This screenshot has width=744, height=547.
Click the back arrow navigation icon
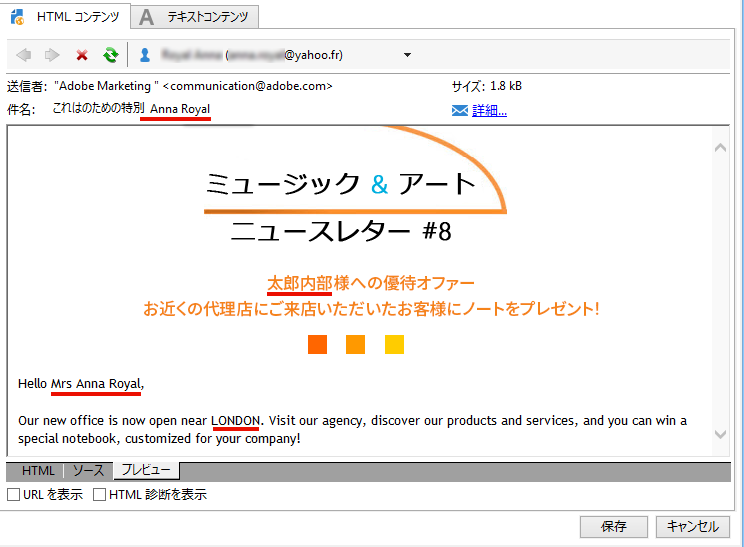tap(24, 55)
